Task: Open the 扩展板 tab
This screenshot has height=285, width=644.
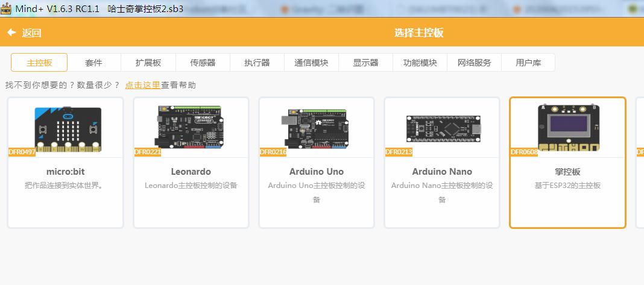Action: point(148,63)
